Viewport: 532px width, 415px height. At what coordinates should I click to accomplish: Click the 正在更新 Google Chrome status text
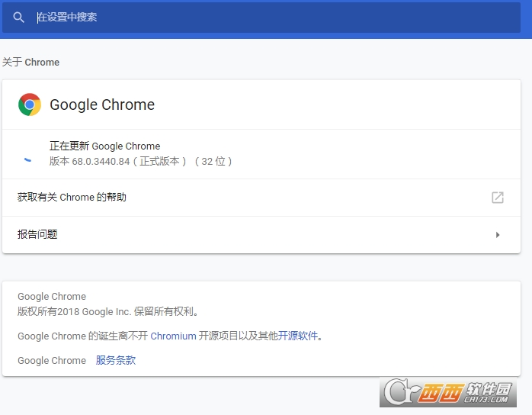click(104, 146)
